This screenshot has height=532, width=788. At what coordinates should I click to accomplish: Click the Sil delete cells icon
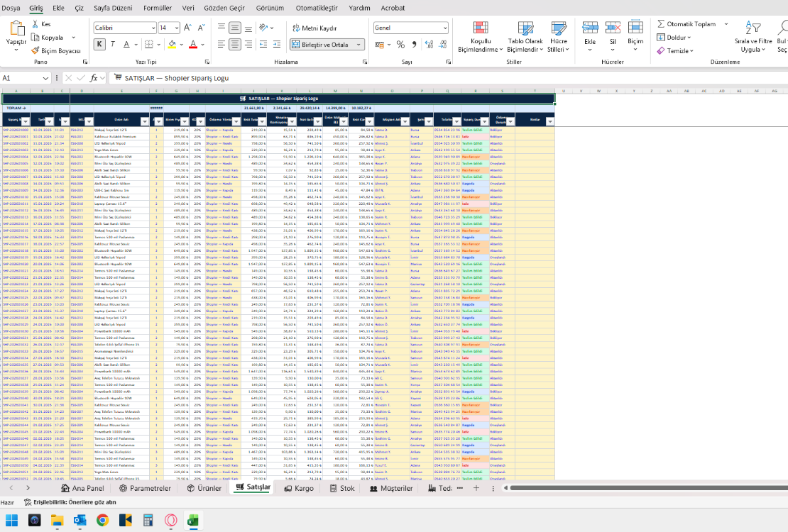(x=613, y=28)
